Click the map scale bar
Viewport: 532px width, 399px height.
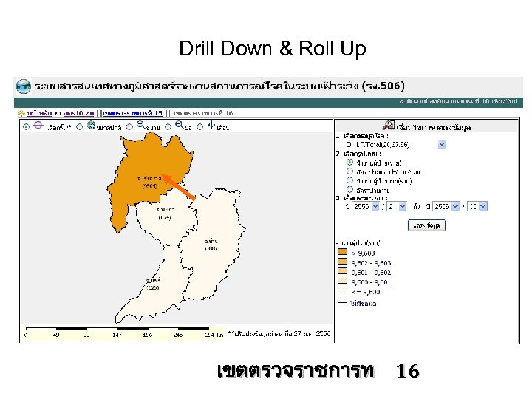tap(117, 328)
